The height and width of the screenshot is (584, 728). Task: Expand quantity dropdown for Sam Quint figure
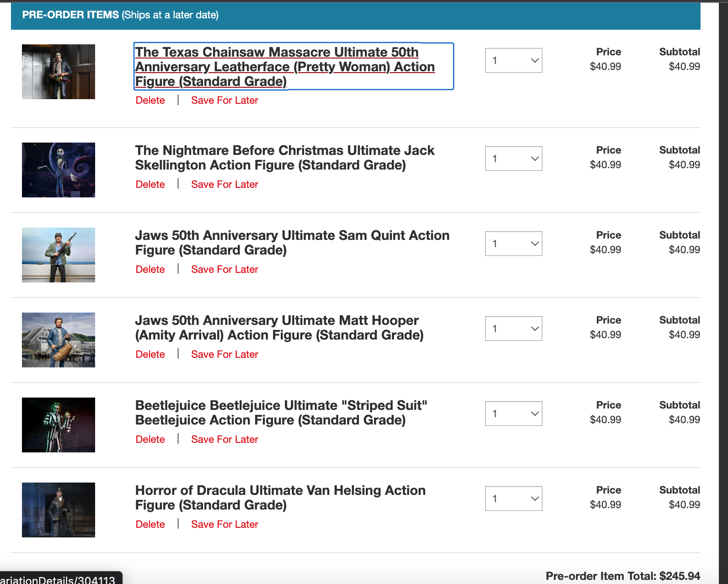tap(514, 244)
